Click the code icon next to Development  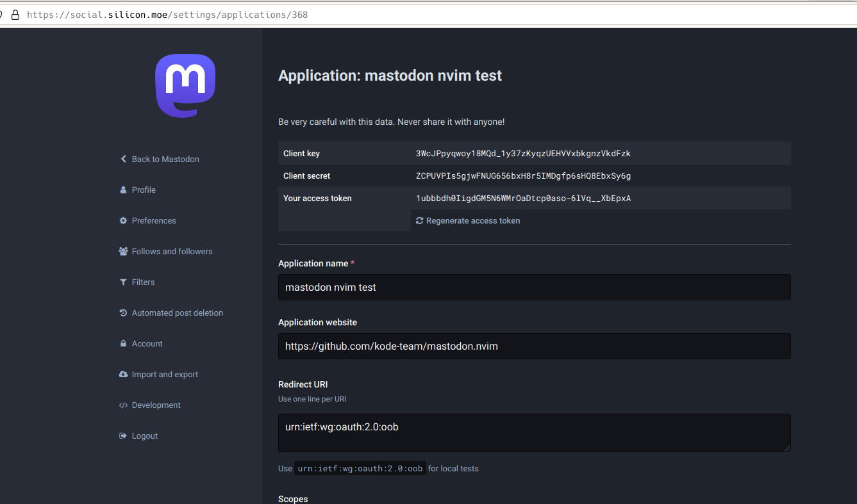pos(123,405)
